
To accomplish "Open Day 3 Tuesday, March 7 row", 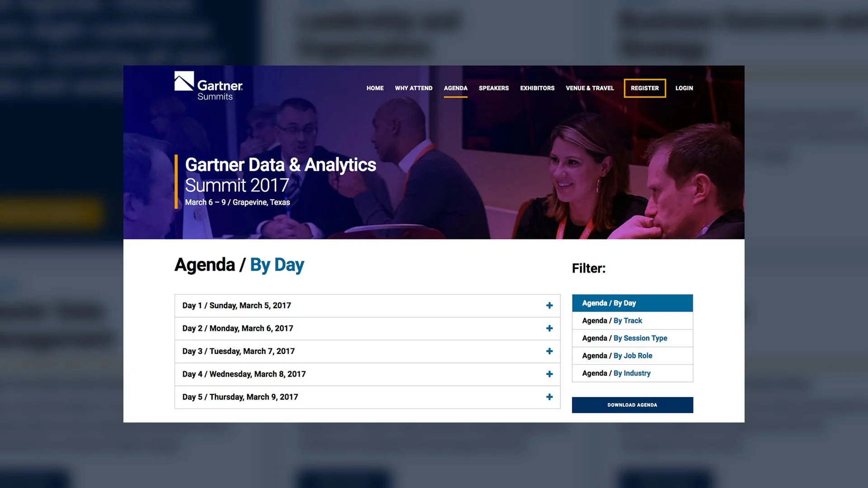I will [238, 351].
